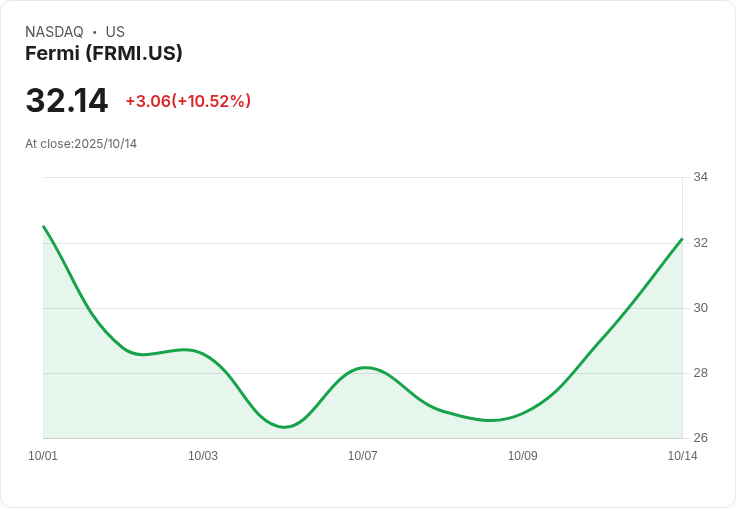The width and height of the screenshot is (736, 508).
Task: Click the chart line's starting point at 10/01
Action: coord(44,227)
